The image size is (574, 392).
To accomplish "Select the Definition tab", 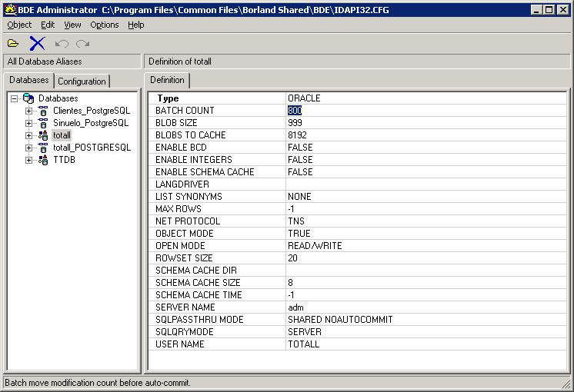I will click(x=167, y=80).
